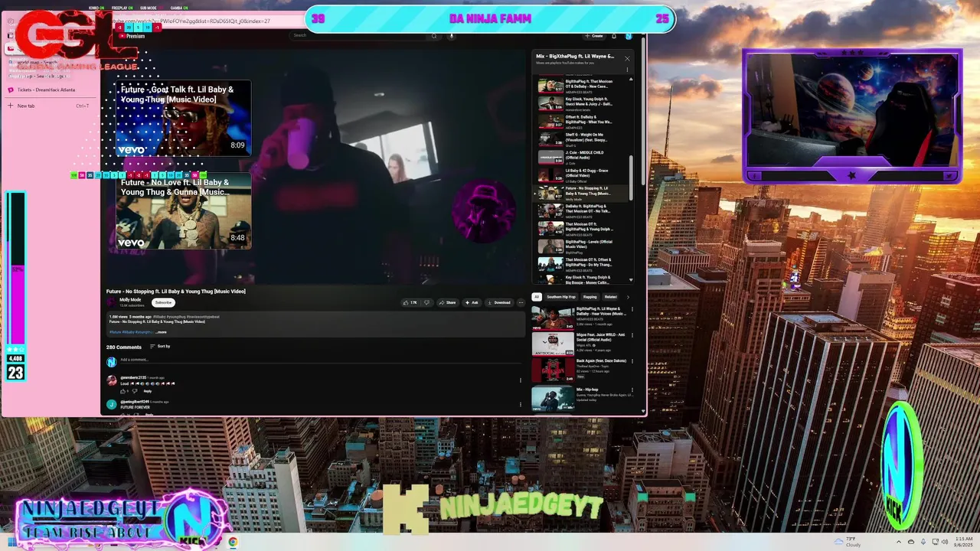Close the Mix playlist panel
980x551 pixels.
627,58
